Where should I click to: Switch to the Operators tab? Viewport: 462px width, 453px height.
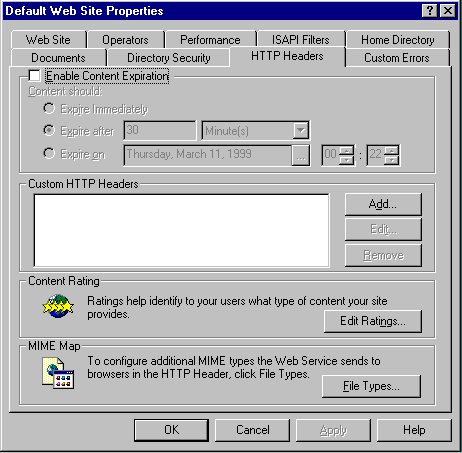click(x=126, y=40)
